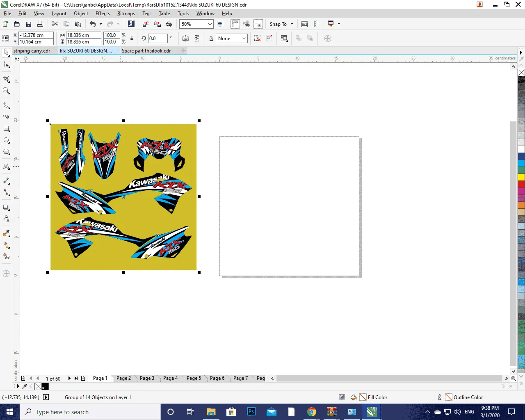Expand the Snap To dropdown
The width and height of the screenshot is (525, 420).
(x=292, y=24)
